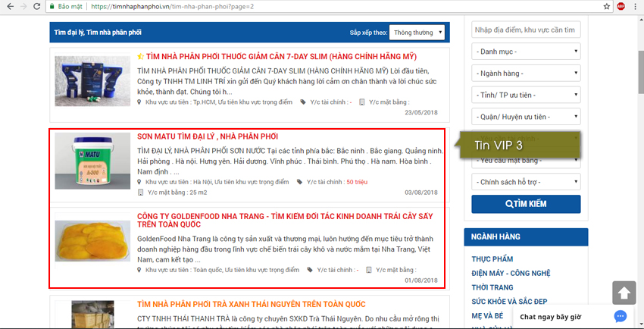Click the MATU paint bucket thumbnail
Image resolution: width=644 pixels, height=329 pixels.
pyautogui.click(x=92, y=161)
